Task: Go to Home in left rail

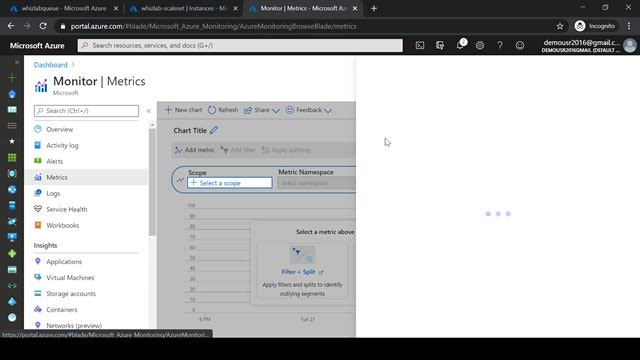Action: pos(12,94)
